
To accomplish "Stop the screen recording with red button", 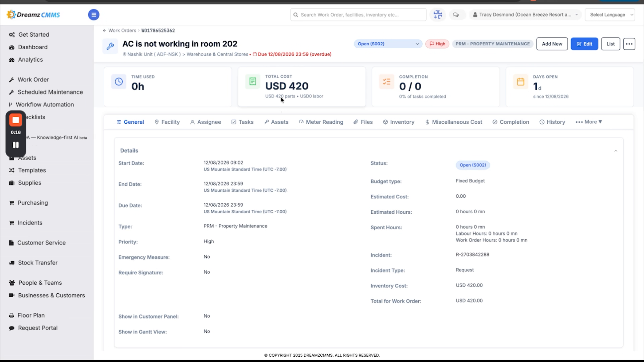I will coord(16,120).
